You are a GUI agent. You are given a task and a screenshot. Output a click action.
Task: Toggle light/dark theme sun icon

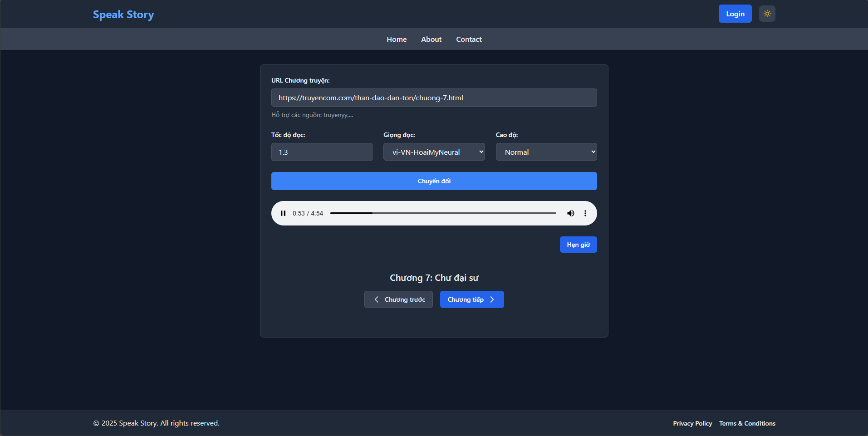tap(767, 14)
